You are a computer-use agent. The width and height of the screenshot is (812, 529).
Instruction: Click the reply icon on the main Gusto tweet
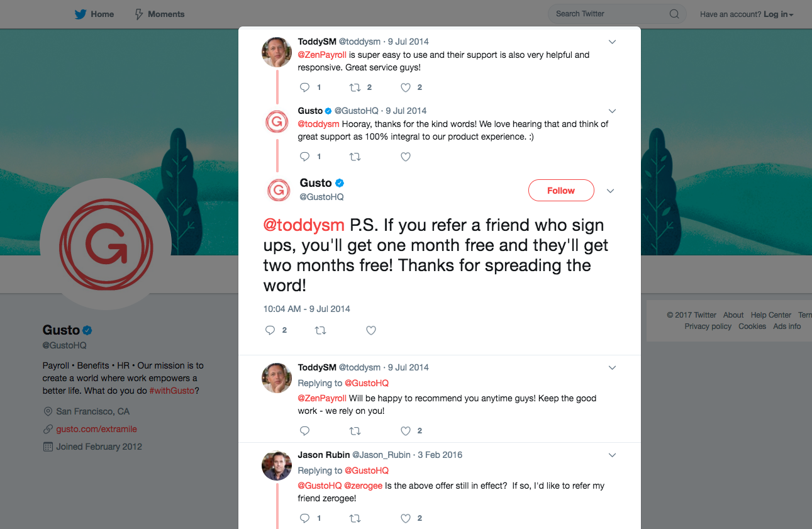coord(270,330)
